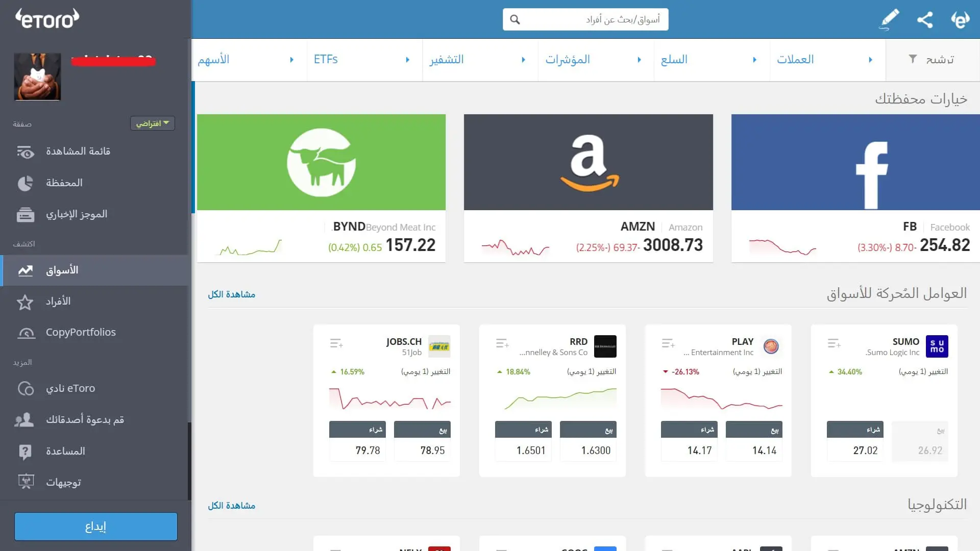Click the buy price 27.02 for SUMO

click(865, 450)
